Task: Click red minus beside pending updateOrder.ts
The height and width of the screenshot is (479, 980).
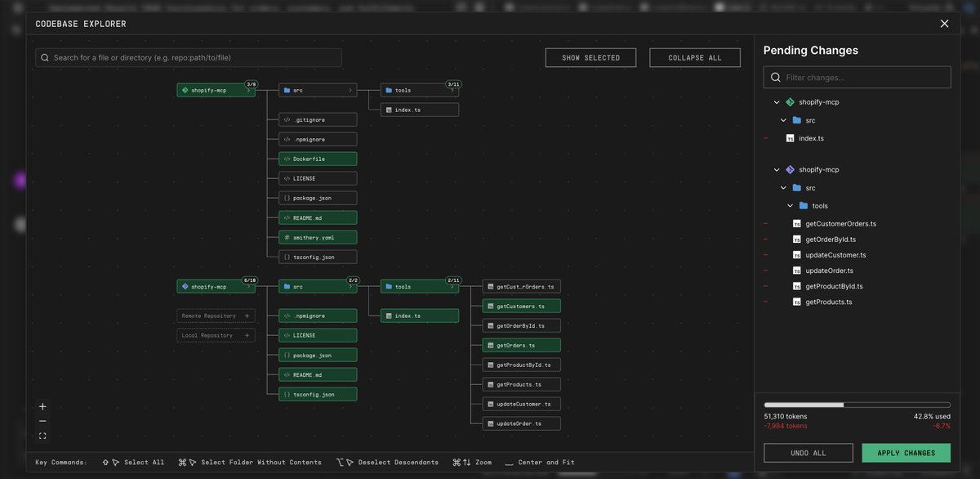Action: [766, 271]
